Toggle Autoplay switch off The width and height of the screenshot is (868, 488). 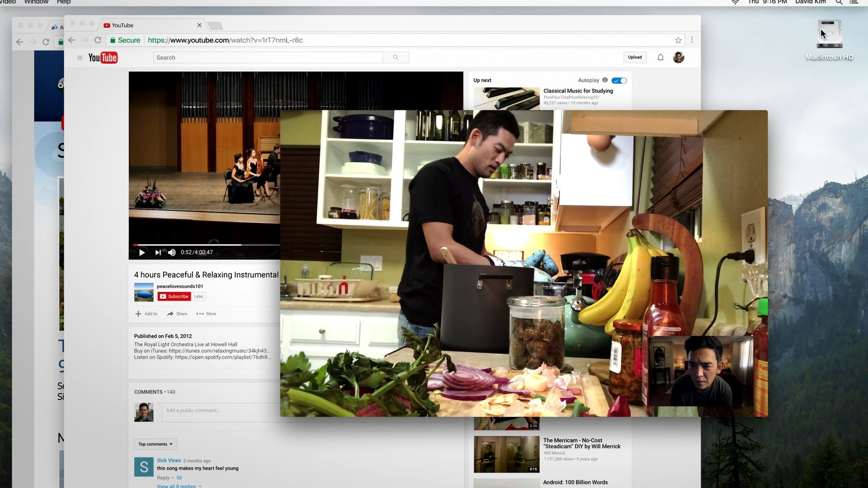(619, 80)
